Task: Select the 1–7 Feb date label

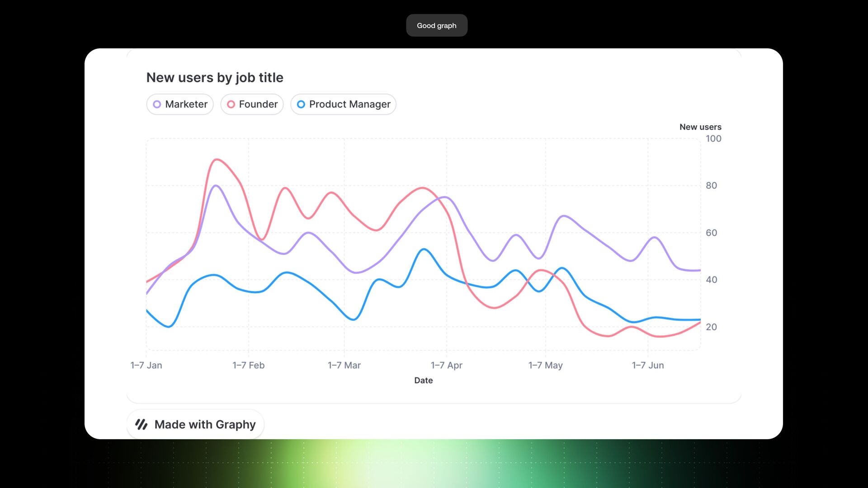Action: coord(248,365)
